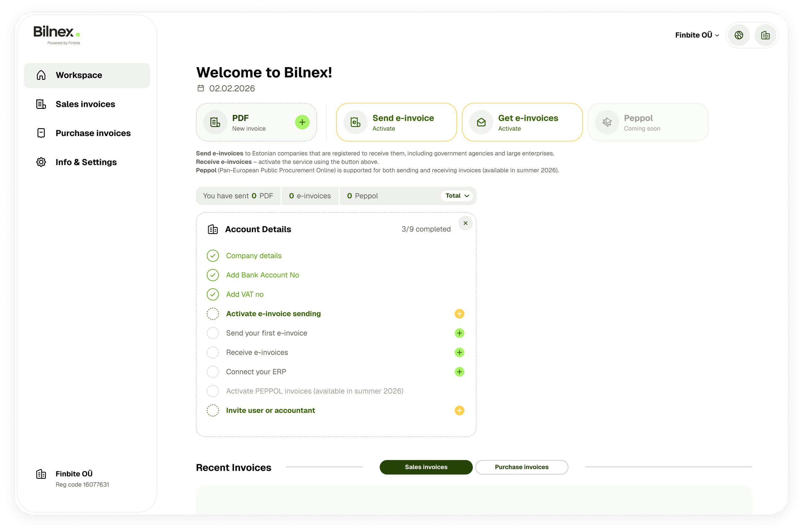
Task: Open the Add Bank Account No step
Action: [x=262, y=275]
